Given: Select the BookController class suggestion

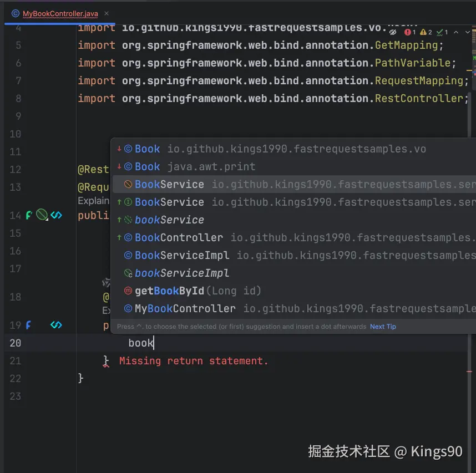Looking at the screenshot, I should coord(295,237).
